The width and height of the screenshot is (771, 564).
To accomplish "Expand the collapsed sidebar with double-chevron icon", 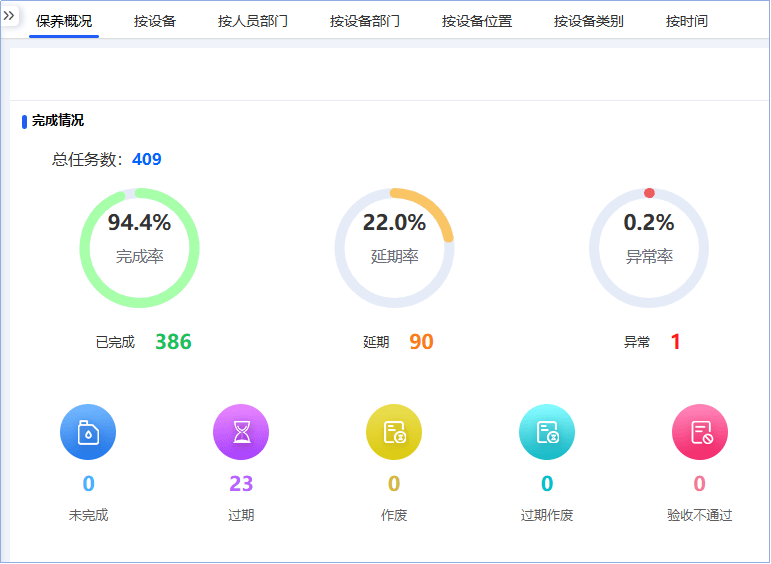I will (9, 16).
